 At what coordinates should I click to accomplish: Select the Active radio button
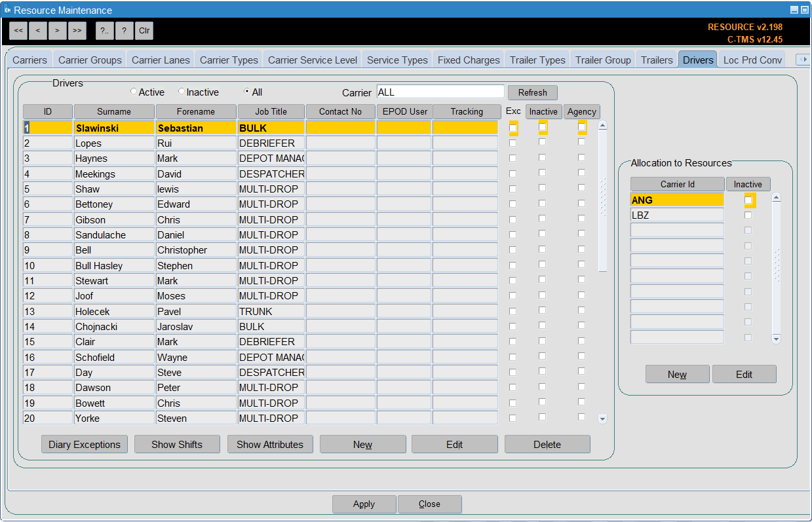(134, 92)
